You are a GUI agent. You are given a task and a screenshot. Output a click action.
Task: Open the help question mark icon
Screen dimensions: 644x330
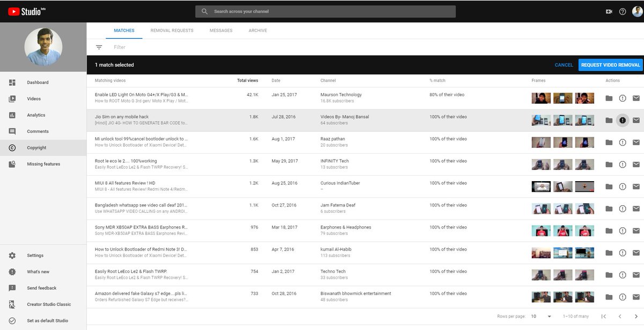pos(623,11)
